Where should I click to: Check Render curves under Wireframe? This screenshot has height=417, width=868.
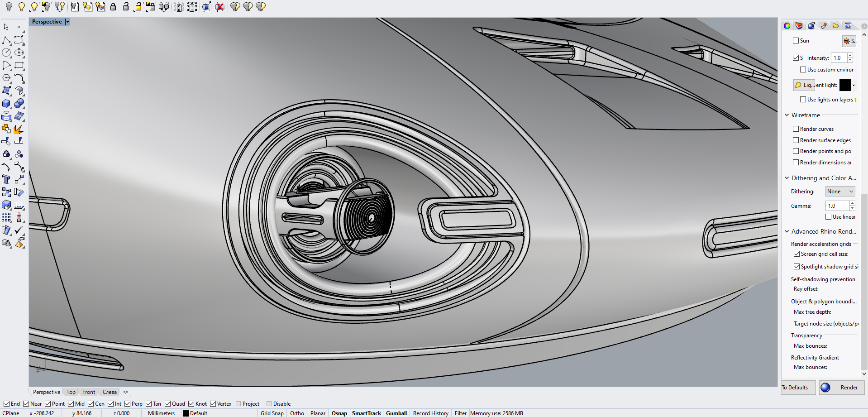[796, 129]
